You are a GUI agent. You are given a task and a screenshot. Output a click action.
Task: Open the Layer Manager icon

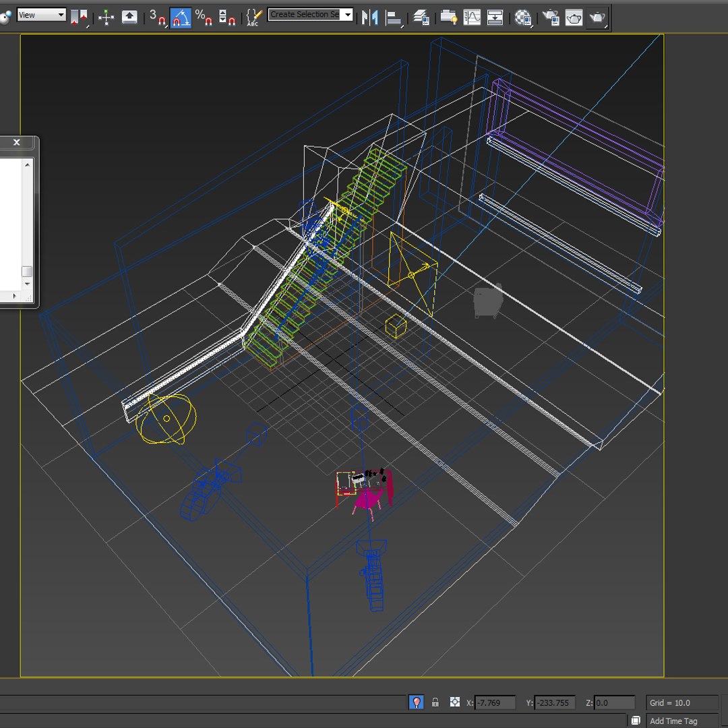click(x=421, y=18)
